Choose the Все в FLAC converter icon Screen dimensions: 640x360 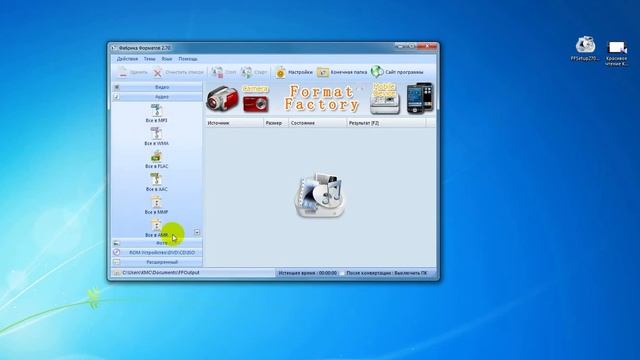pyautogui.click(x=156, y=159)
